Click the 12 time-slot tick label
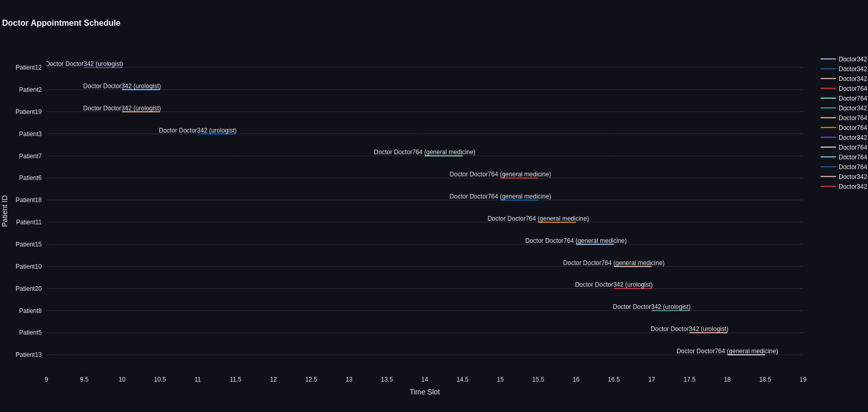The height and width of the screenshot is (412, 868). [273, 380]
